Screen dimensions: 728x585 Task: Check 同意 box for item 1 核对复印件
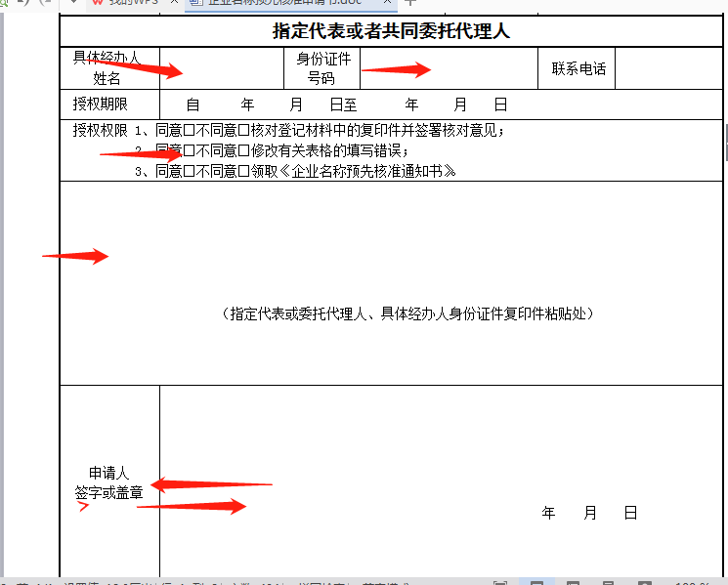click(x=190, y=131)
